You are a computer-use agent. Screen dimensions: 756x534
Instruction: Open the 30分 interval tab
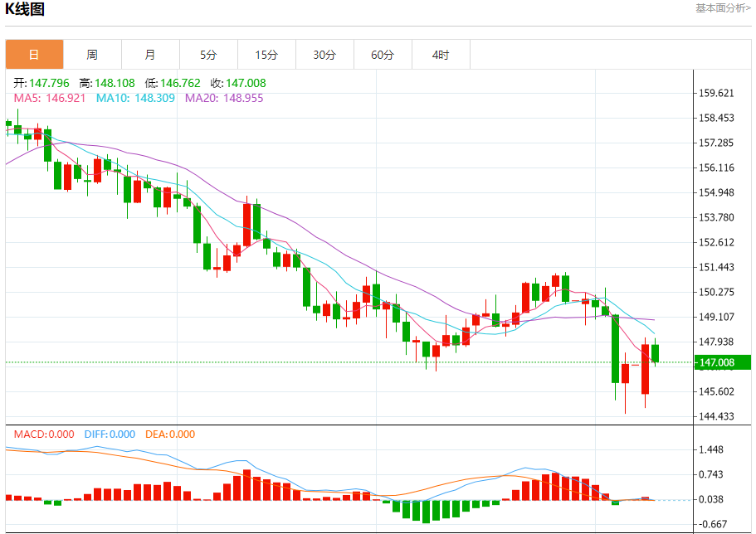click(x=324, y=55)
